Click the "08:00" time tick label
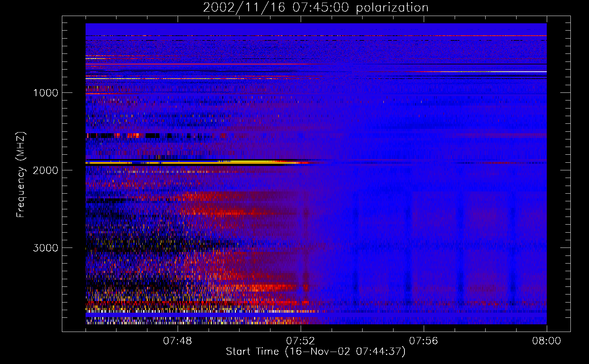The image size is (589, 364). [x=546, y=341]
